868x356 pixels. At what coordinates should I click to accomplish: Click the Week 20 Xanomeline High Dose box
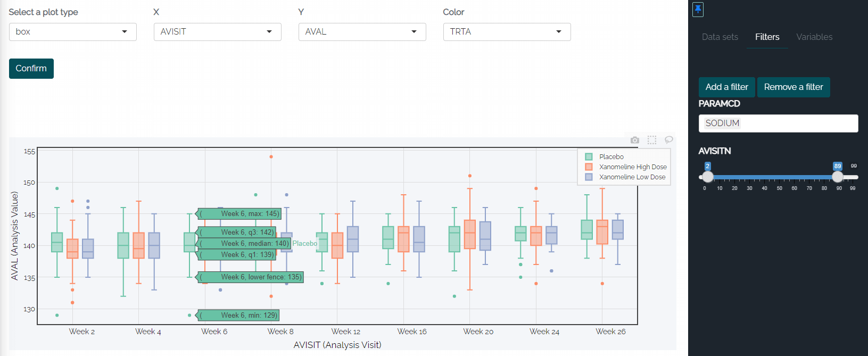click(470, 234)
